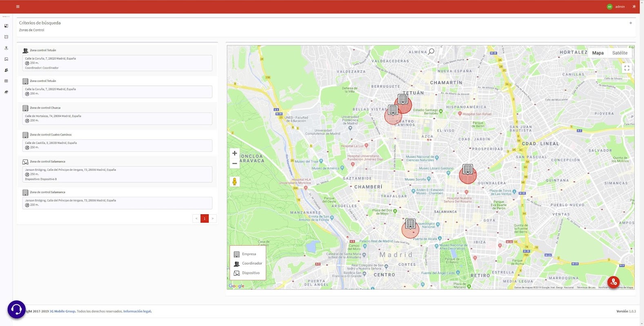Zoom out on the map

(235, 164)
